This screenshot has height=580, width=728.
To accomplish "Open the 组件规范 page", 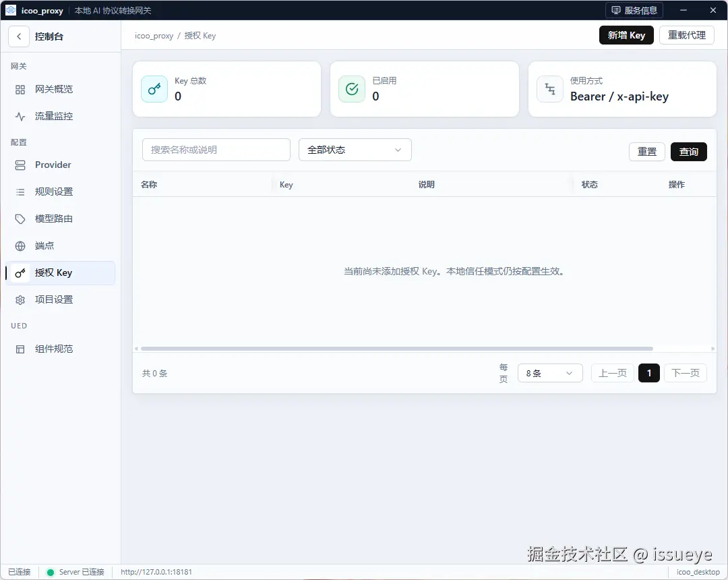I will (60, 349).
